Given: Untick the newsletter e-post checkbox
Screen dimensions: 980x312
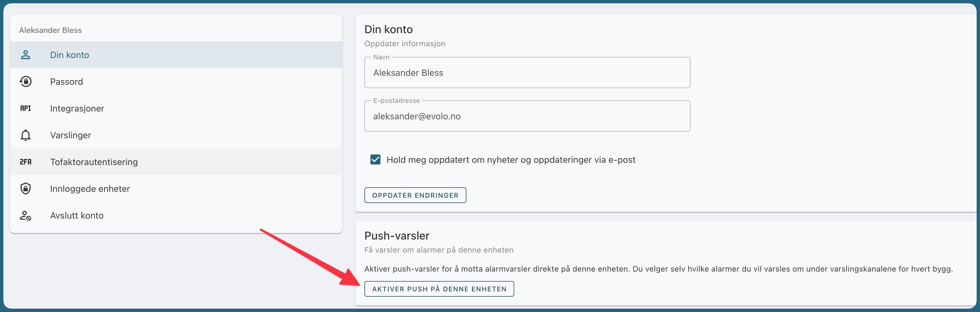Looking at the screenshot, I should [375, 159].
